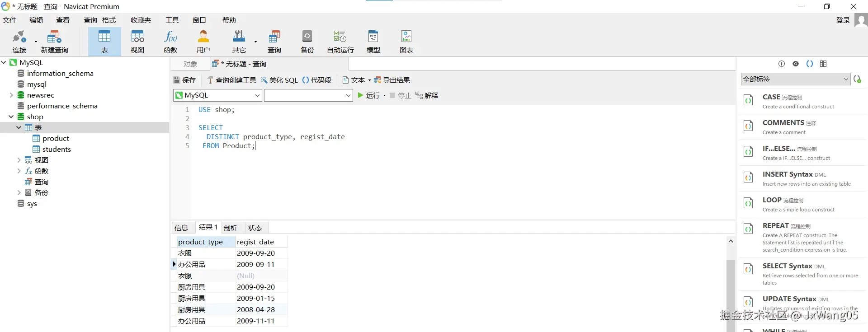Switch to the 状态 tab

click(255, 228)
